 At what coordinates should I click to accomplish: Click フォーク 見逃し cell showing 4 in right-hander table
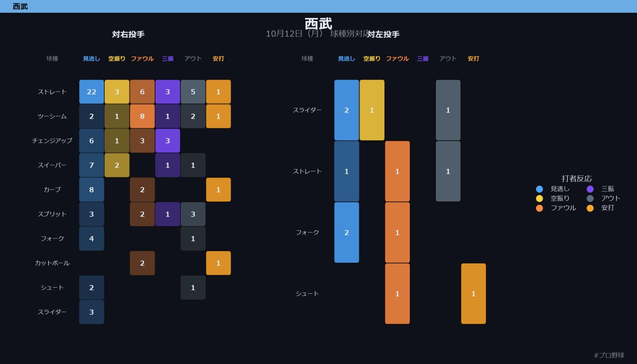(x=92, y=239)
